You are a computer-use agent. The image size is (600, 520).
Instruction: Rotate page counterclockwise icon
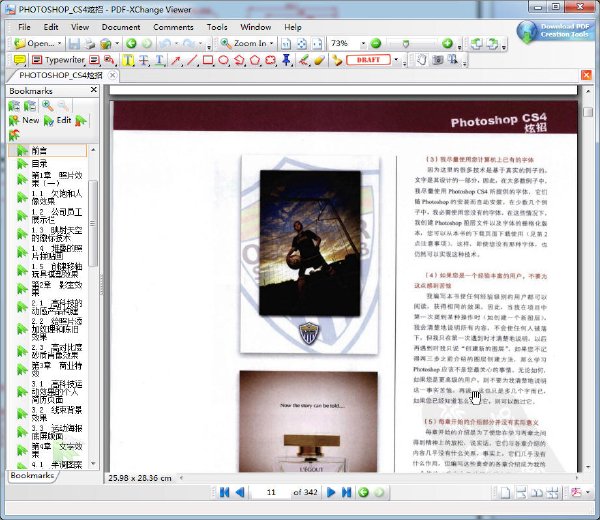click(x=476, y=44)
